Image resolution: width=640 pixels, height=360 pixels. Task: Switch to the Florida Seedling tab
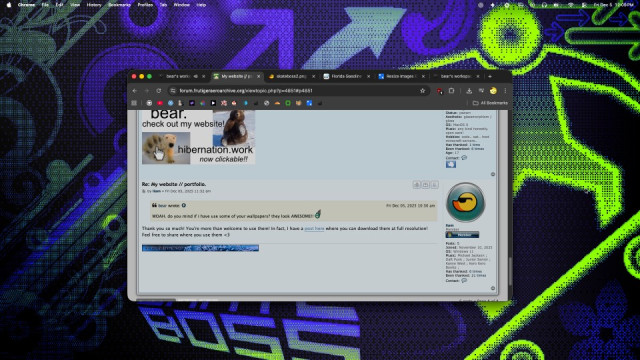(x=346, y=76)
